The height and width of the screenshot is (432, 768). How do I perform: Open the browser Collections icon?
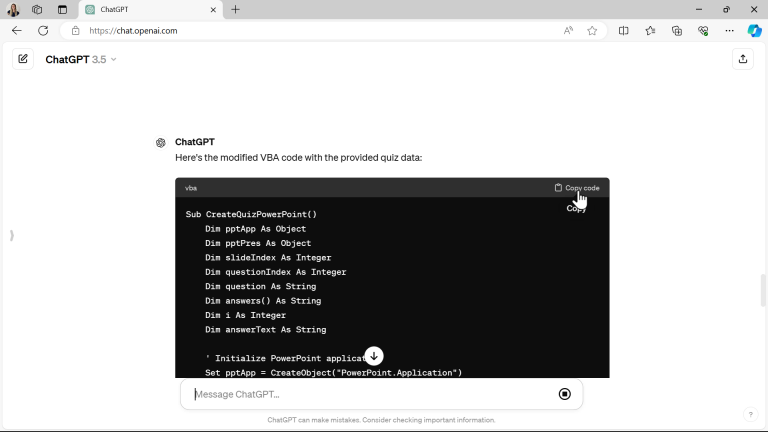677,30
